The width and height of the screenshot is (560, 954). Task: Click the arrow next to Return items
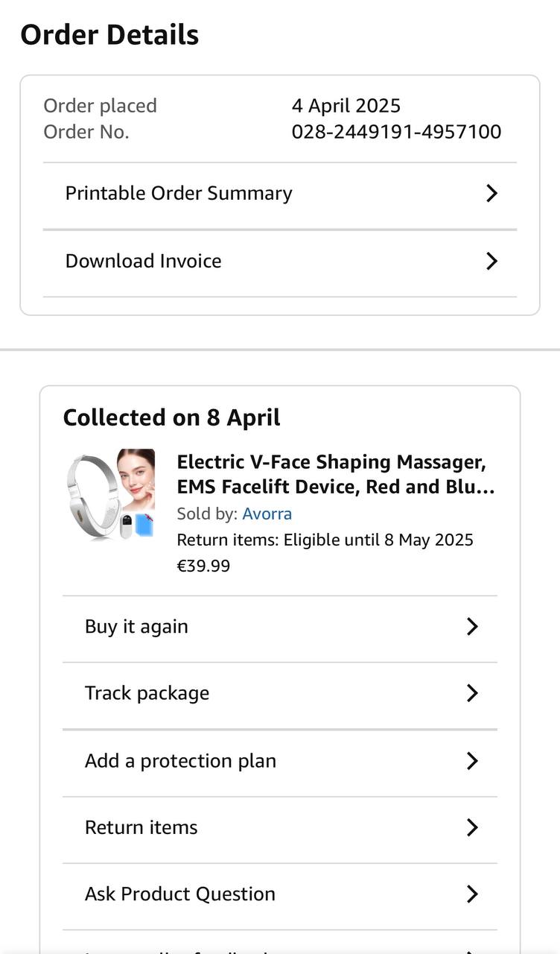coord(472,827)
